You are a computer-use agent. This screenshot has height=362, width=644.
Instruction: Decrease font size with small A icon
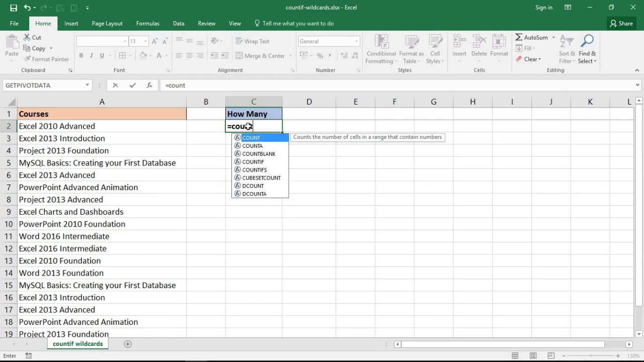coord(165,41)
